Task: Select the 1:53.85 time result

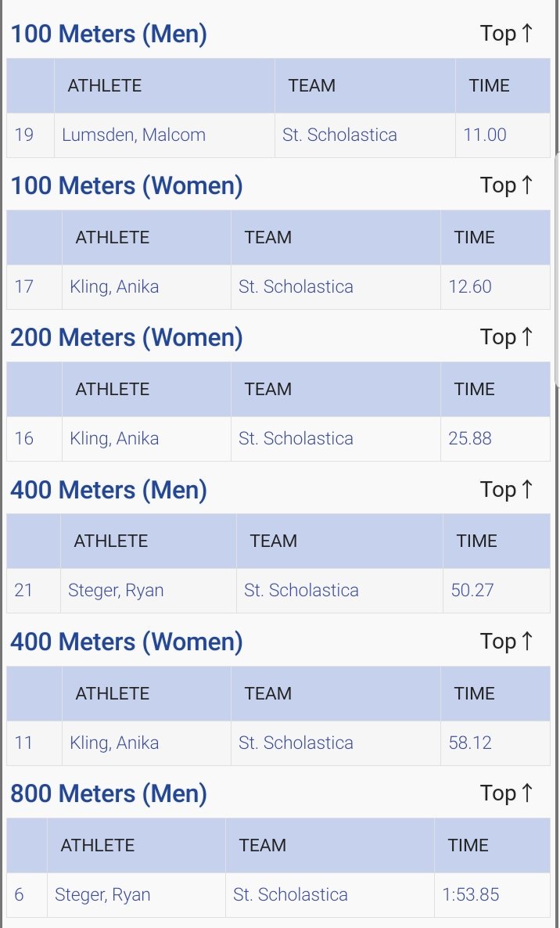Action: (471, 894)
